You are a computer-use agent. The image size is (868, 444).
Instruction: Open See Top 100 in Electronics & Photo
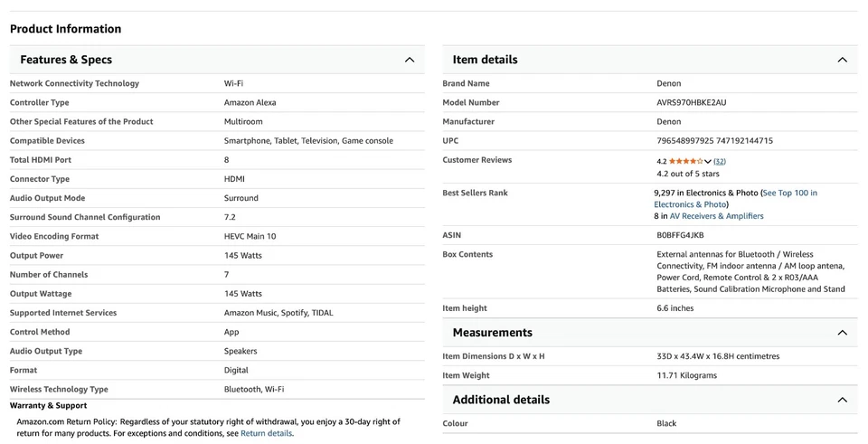coord(788,193)
